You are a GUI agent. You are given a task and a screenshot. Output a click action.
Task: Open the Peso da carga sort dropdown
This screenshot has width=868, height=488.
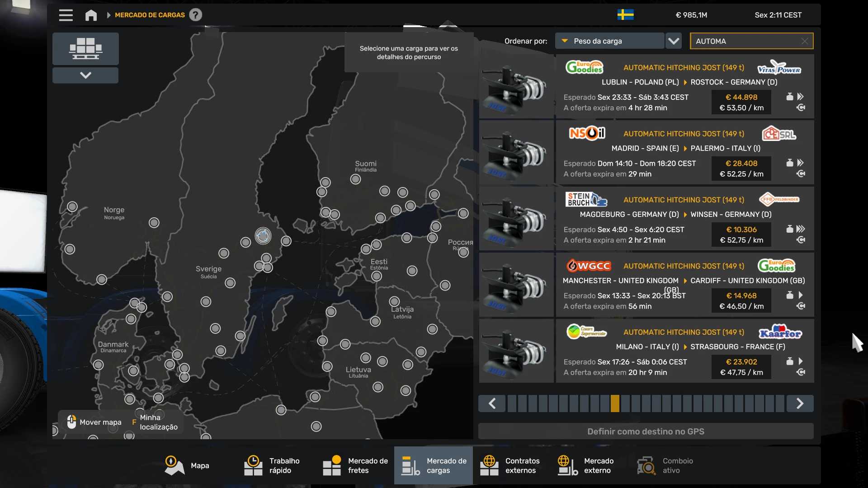[609, 41]
